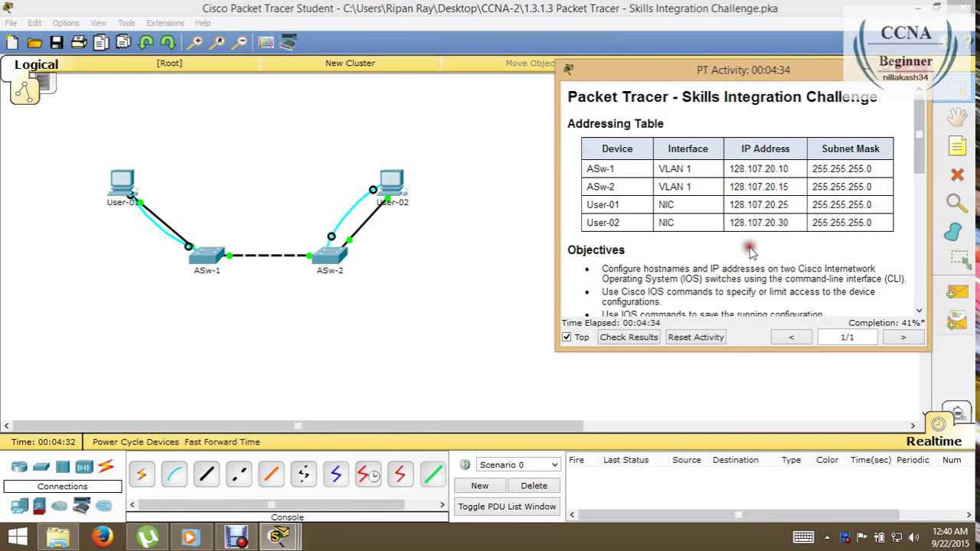Open the Edit menu
Screen dimensions: 980x551
click(34, 23)
